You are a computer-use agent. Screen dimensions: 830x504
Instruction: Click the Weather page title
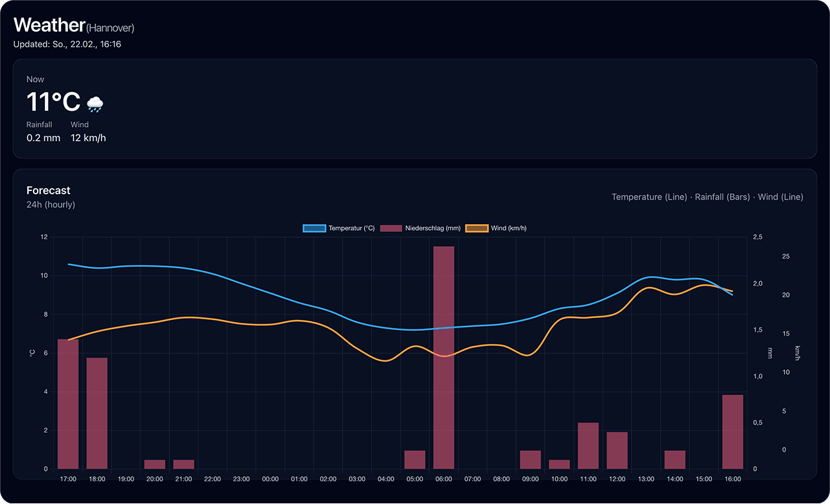tap(49, 25)
